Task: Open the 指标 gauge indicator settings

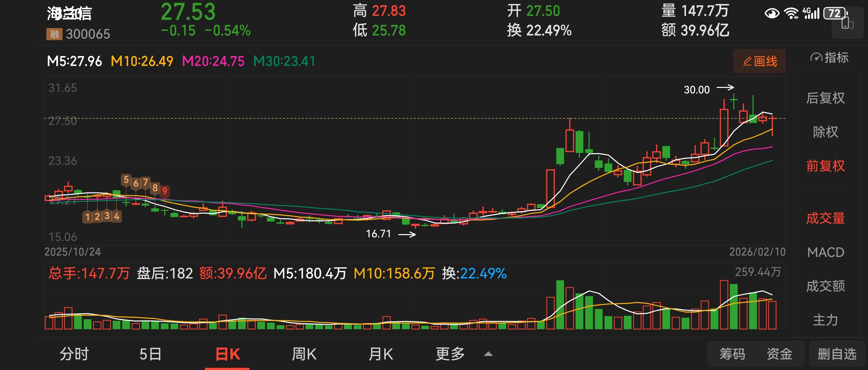Action: [x=830, y=58]
